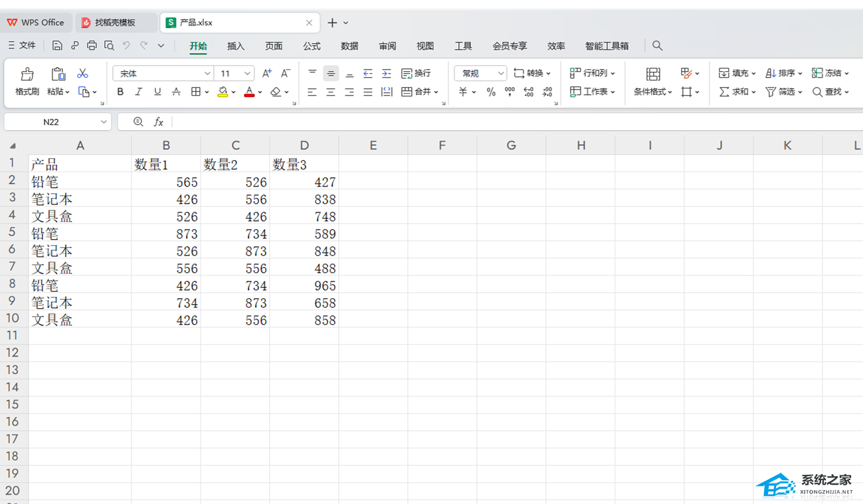The width and height of the screenshot is (863, 504).
Task: Apply red font color
Action: coord(249,92)
